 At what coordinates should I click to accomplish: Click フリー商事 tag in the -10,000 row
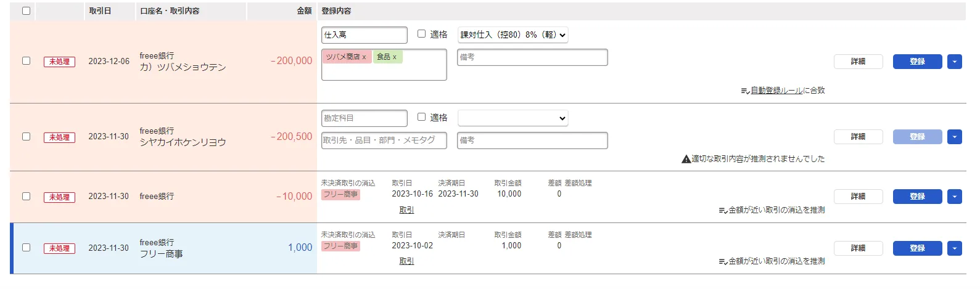(340, 195)
